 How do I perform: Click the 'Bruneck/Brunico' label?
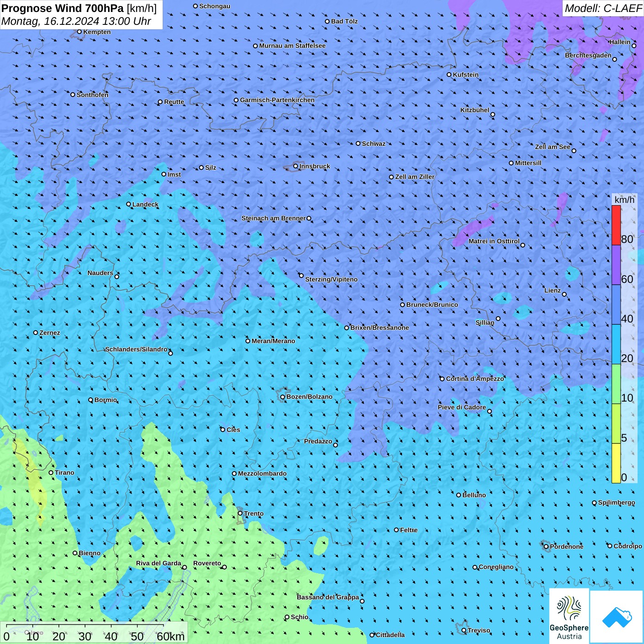pyautogui.click(x=432, y=305)
